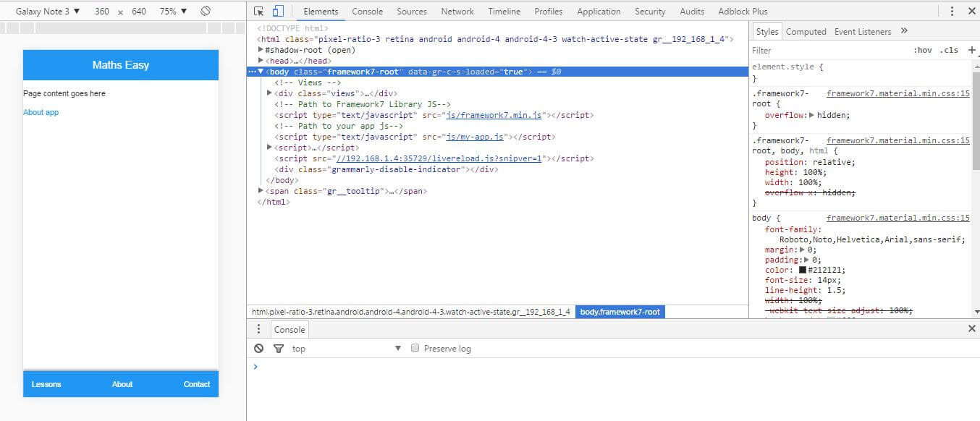Open the Adblock Plus tab
Viewport: 980px width, 421px height.
(x=743, y=12)
